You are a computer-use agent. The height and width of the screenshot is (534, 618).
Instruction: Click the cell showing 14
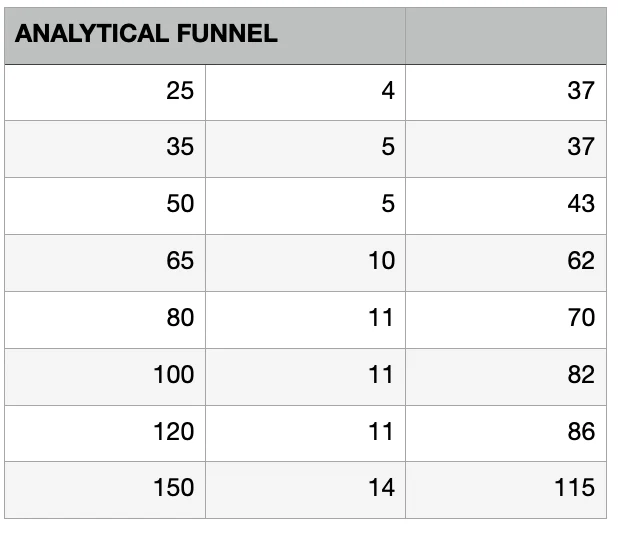coord(305,490)
